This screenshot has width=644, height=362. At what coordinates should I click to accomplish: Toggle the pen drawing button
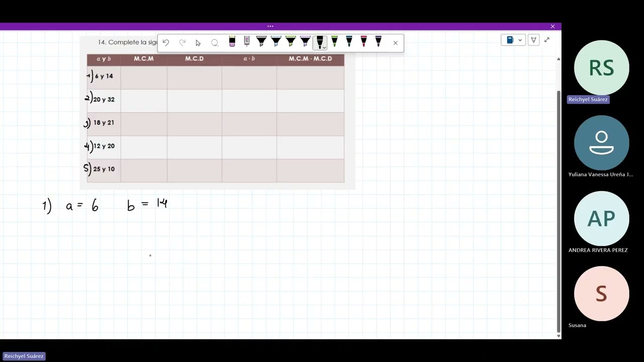pyautogui.click(x=533, y=40)
